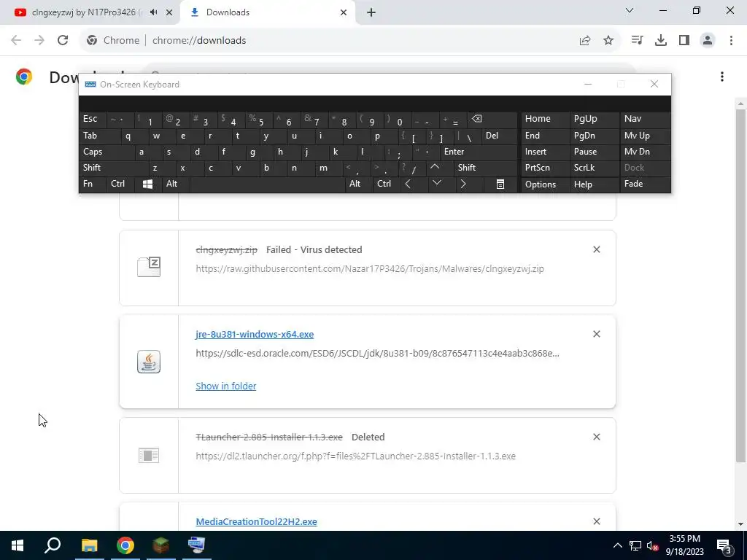
Task: Open jre-8u381-windows-x64.exe file link
Action: 255,334
